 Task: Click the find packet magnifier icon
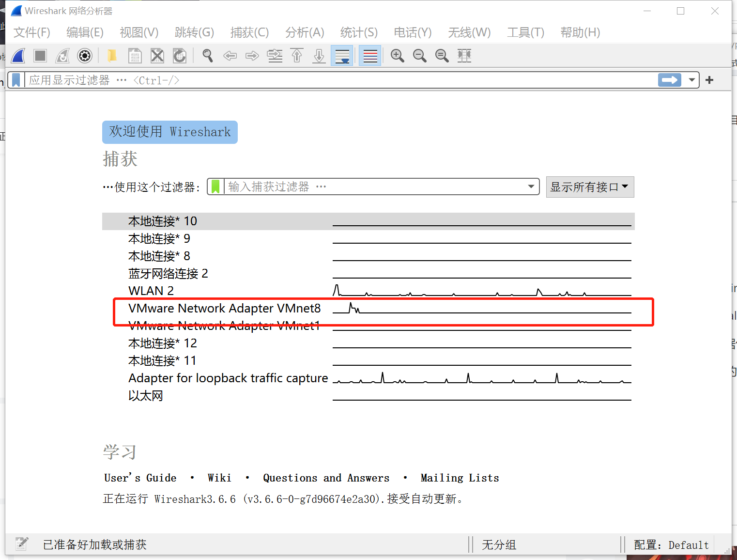click(208, 56)
